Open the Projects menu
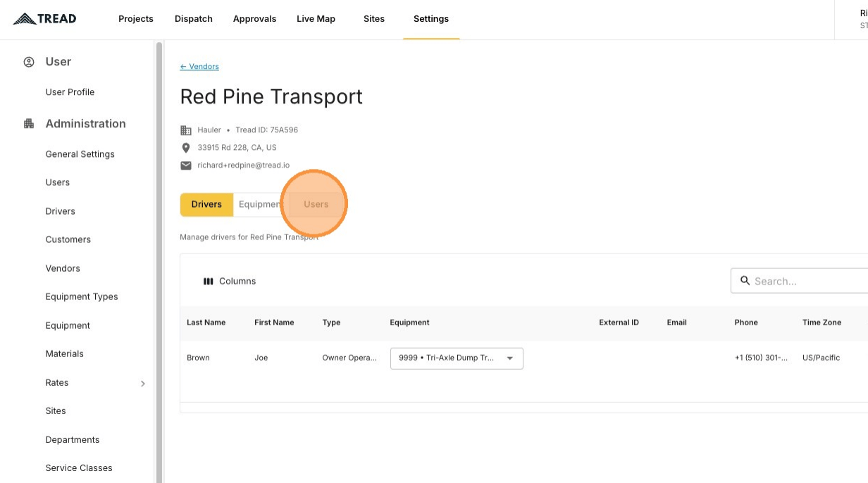The width and height of the screenshot is (868, 483). tap(136, 19)
